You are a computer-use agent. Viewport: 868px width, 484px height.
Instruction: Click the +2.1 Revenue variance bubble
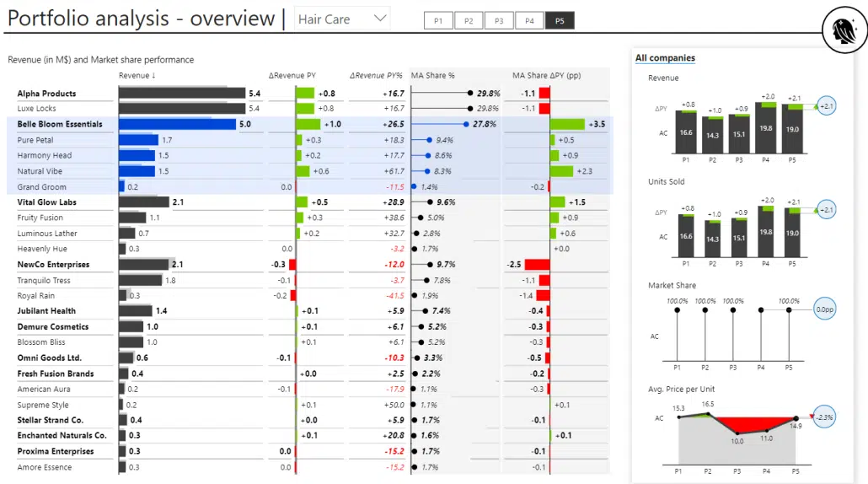point(826,106)
